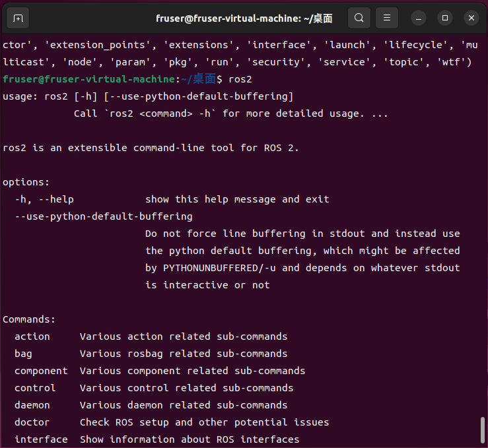Image resolution: width=488 pixels, height=448 pixels.
Task: Click the 'options:' heading
Action: 26,182
